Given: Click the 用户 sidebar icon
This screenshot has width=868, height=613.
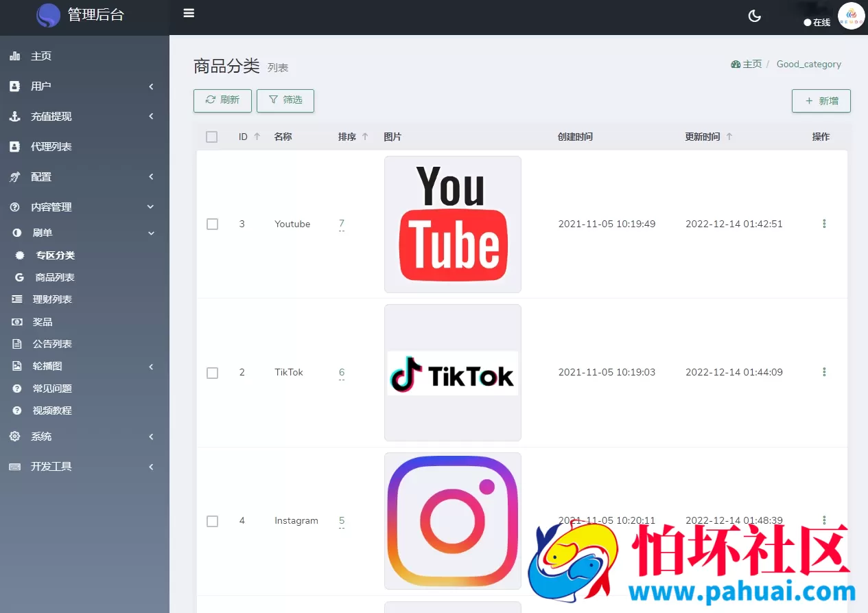Looking at the screenshot, I should coord(14,86).
